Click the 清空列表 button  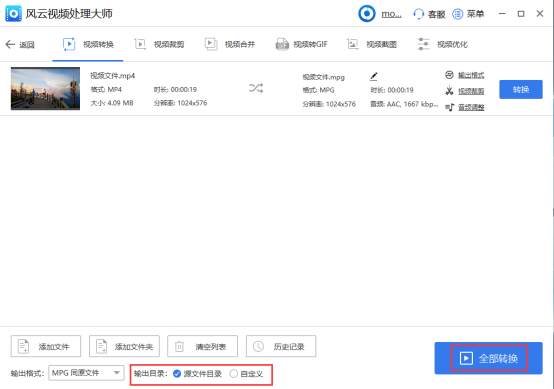point(202,346)
